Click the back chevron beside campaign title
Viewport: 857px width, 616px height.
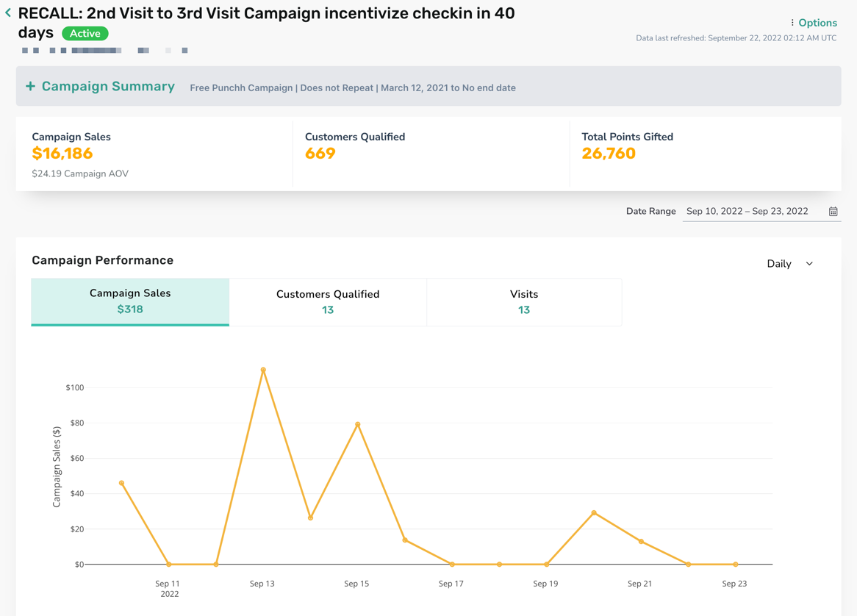click(x=8, y=12)
